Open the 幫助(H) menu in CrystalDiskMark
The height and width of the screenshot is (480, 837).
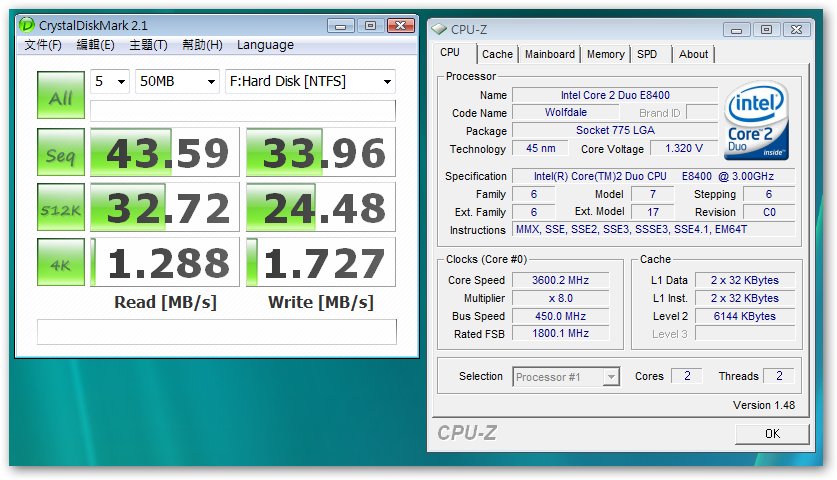pyautogui.click(x=202, y=45)
